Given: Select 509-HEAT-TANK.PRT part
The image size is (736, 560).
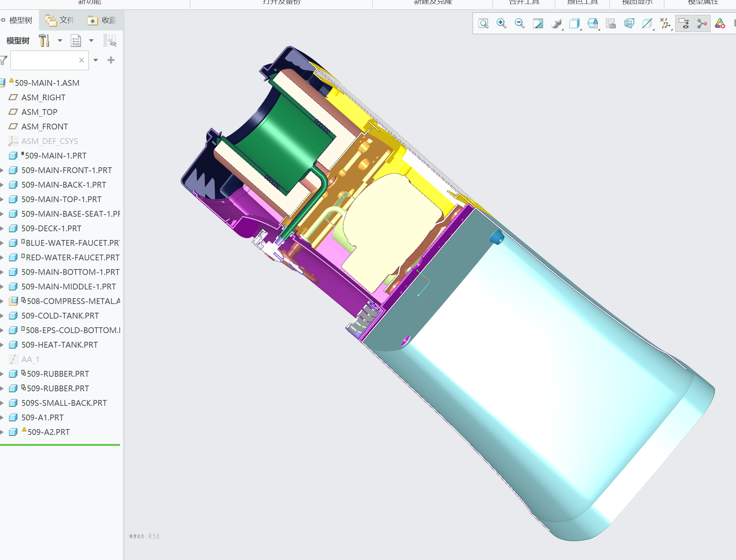Looking at the screenshot, I should pyautogui.click(x=59, y=345).
